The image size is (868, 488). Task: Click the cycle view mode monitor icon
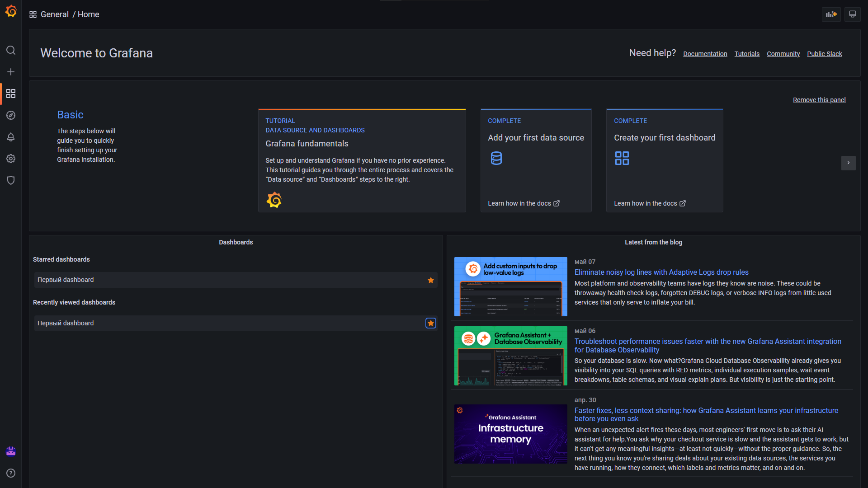click(x=852, y=14)
